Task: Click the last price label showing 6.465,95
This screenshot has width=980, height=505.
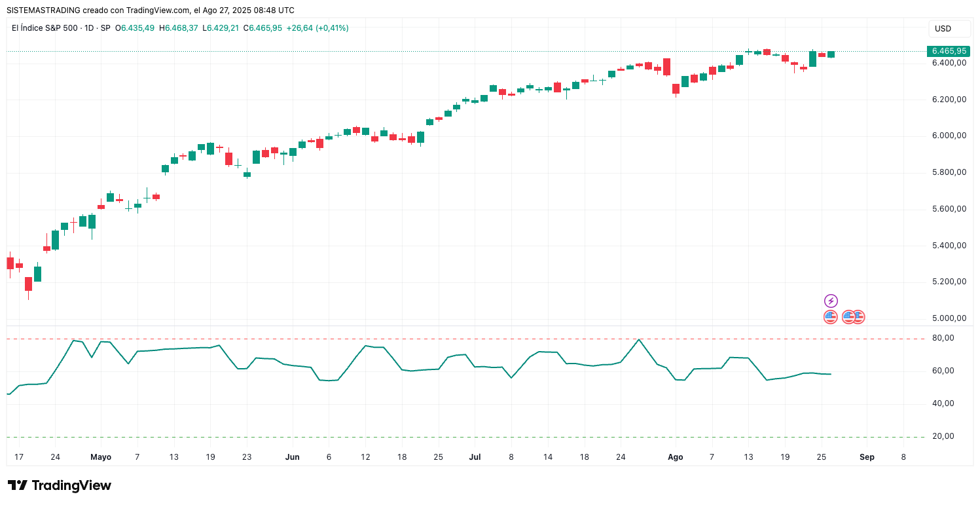Action: click(x=948, y=50)
